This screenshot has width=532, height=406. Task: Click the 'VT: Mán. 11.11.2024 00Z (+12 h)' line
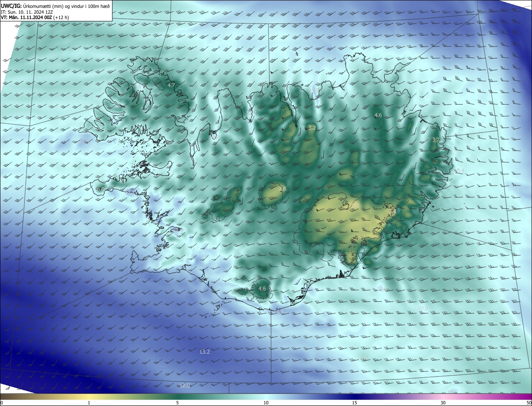coord(35,18)
